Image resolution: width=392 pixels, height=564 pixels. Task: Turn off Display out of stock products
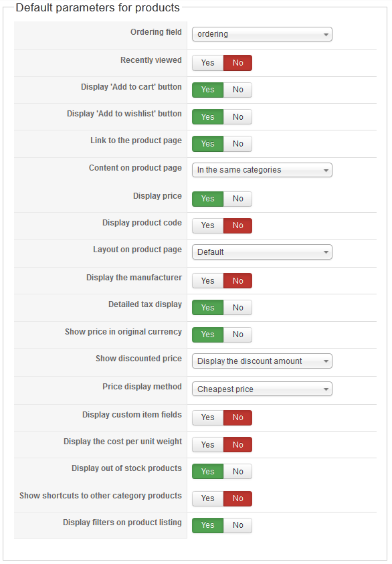(237, 472)
